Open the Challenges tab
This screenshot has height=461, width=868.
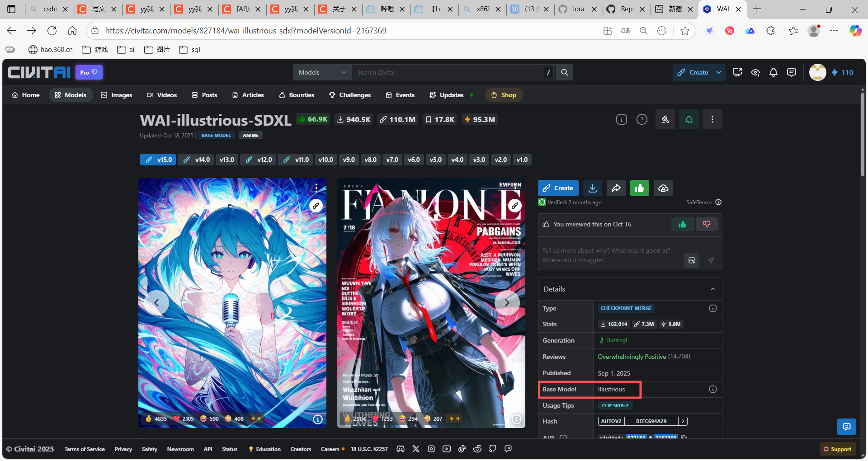point(350,95)
